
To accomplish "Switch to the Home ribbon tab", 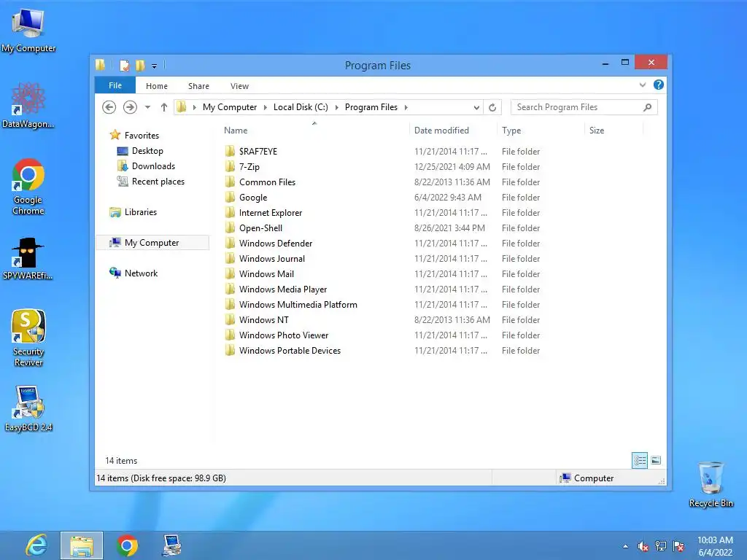I will pos(157,86).
